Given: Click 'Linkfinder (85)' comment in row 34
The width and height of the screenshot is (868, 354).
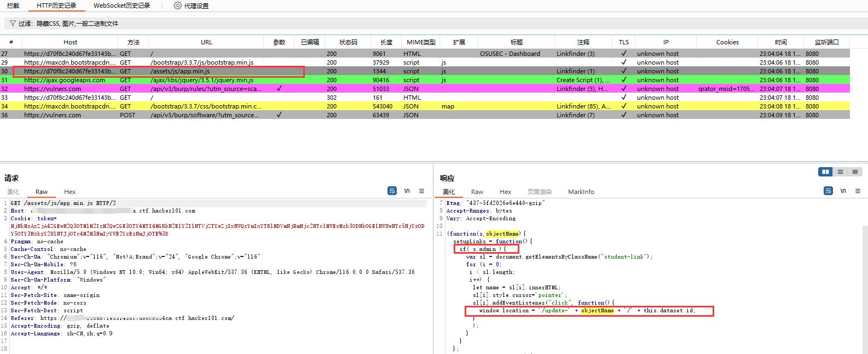Looking at the screenshot, I should [583, 106].
